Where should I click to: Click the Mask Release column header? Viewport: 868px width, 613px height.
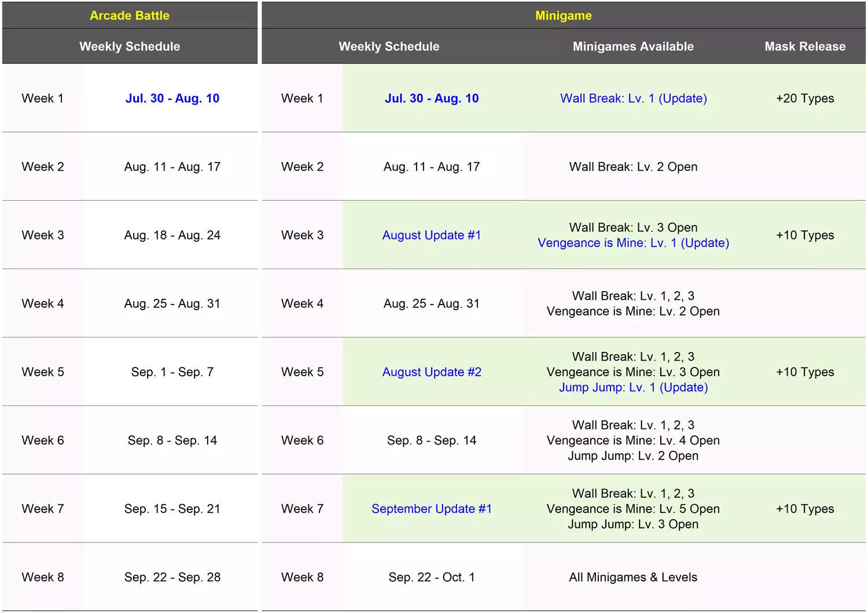pos(804,46)
